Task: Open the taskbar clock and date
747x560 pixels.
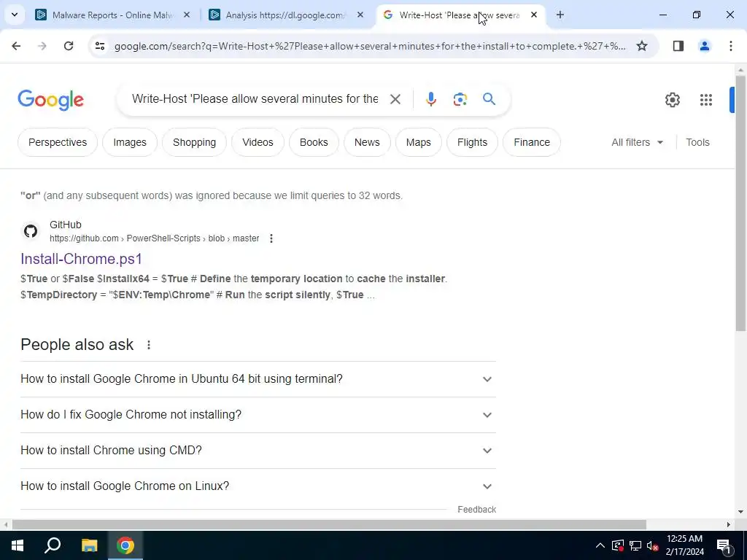Action: [x=684, y=545]
